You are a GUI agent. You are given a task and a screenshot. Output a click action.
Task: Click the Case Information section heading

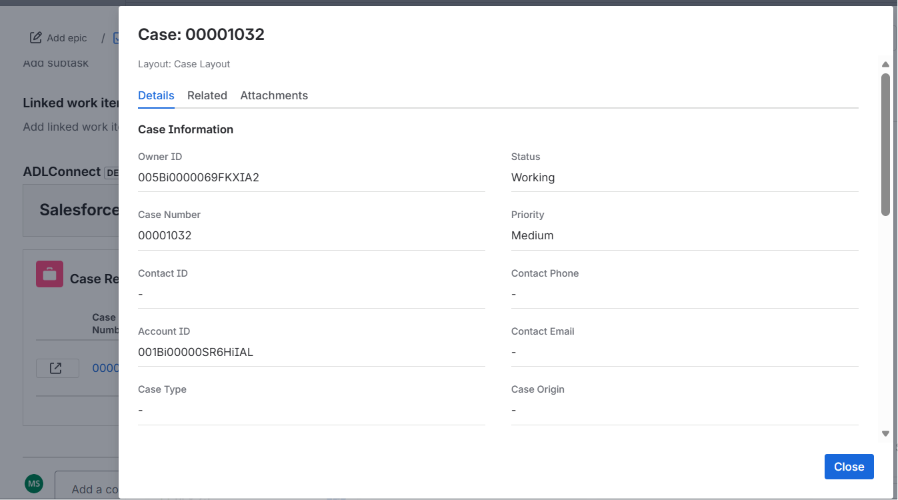[x=186, y=129]
